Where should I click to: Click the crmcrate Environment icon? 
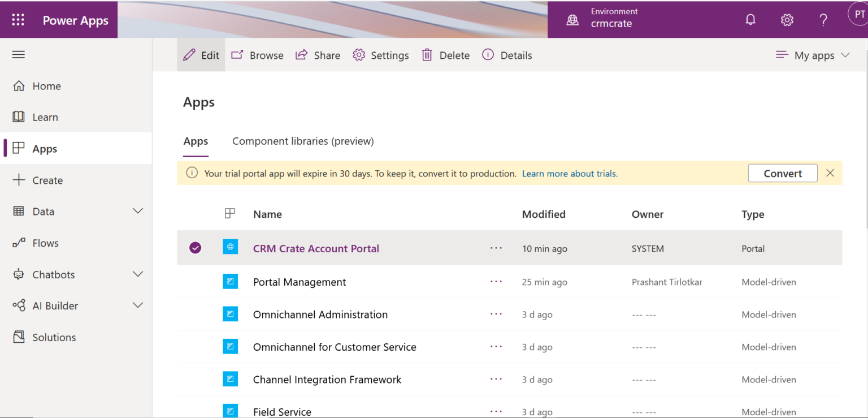click(x=572, y=19)
